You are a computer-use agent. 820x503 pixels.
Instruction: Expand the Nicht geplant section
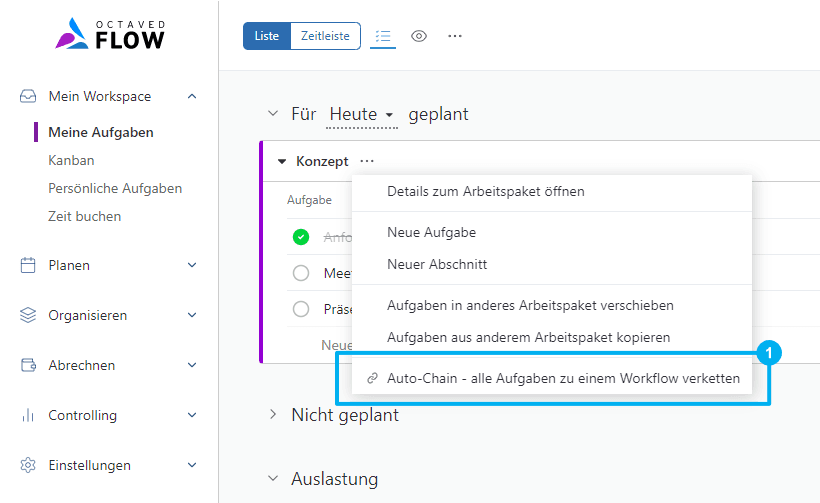273,414
